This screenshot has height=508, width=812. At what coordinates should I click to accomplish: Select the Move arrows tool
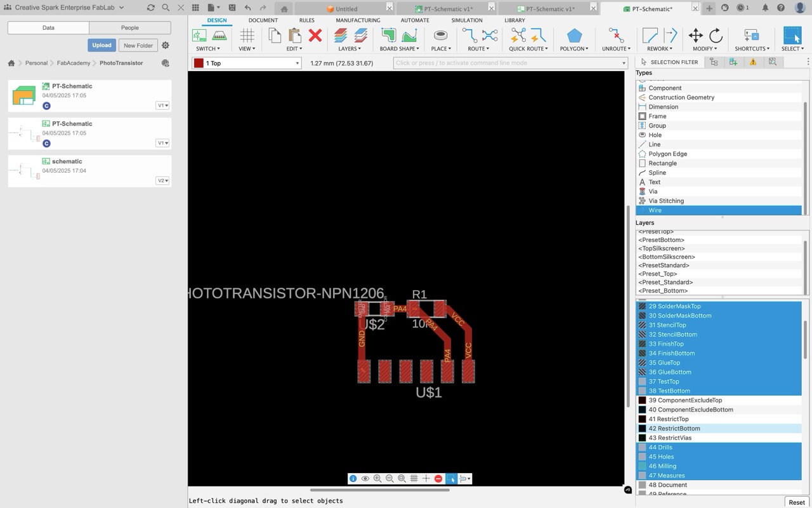coord(696,36)
